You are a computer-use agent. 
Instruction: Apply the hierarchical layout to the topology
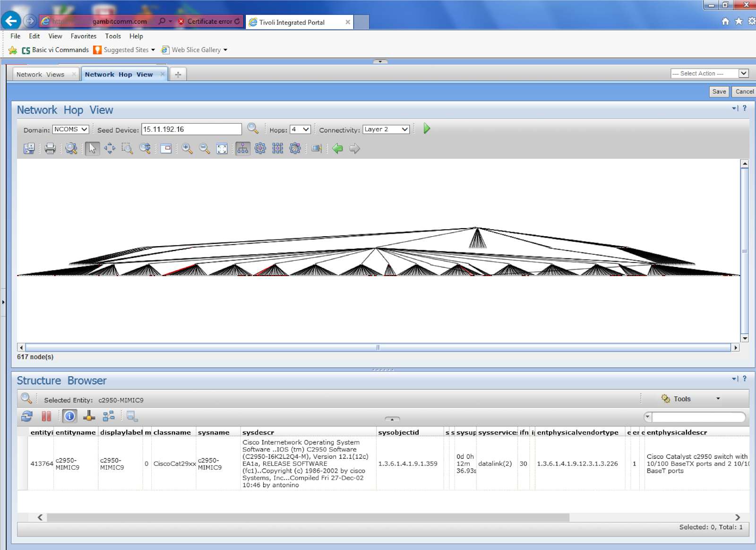(242, 148)
